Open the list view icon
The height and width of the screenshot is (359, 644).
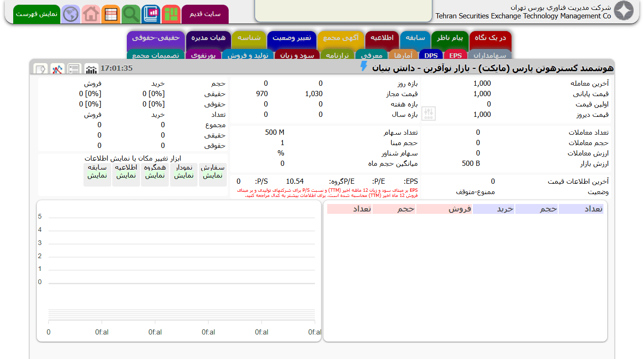click(74, 69)
